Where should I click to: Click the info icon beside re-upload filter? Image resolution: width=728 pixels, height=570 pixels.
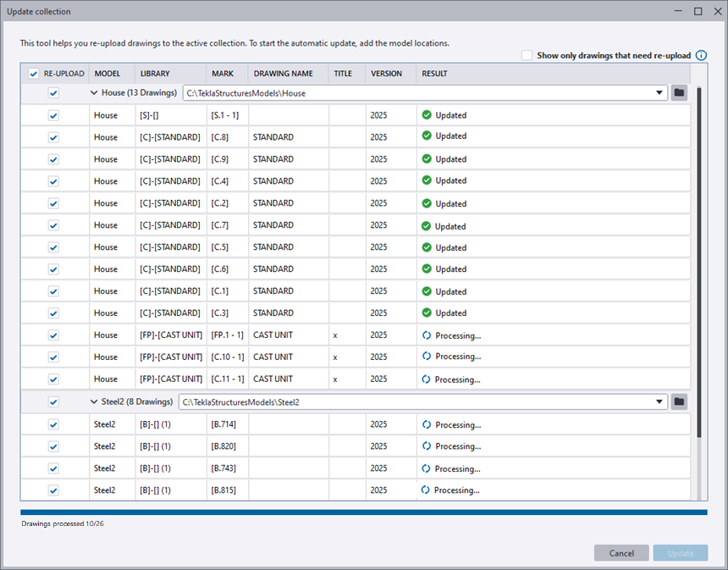[x=701, y=56]
